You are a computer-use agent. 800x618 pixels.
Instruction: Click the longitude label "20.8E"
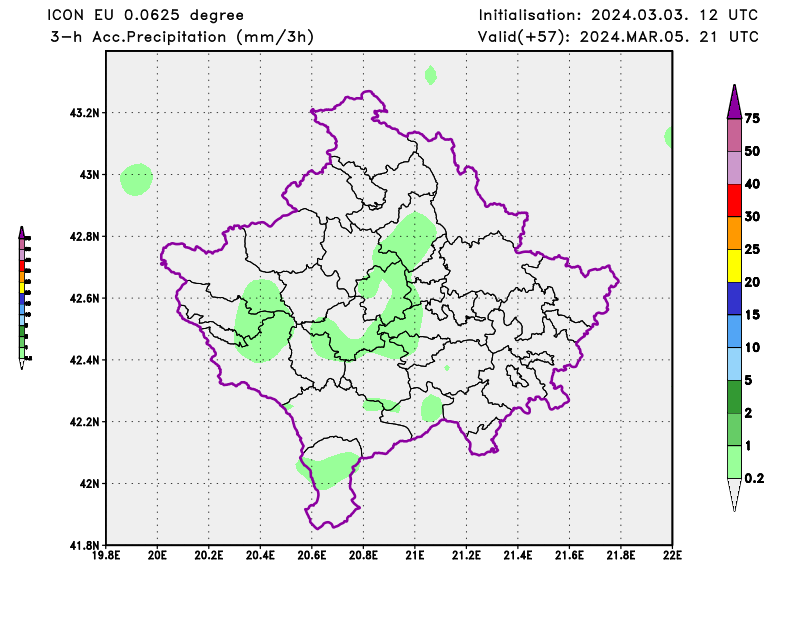click(x=363, y=555)
